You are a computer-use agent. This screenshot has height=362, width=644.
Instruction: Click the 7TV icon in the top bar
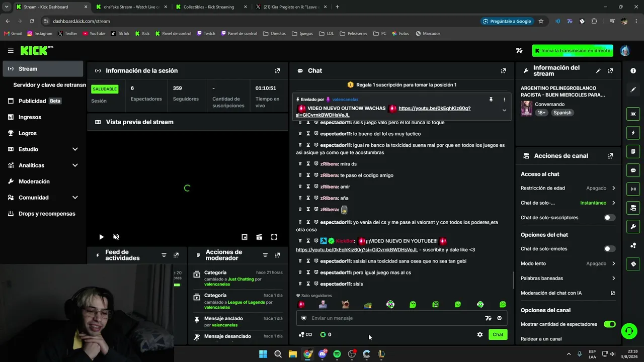coord(519,51)
